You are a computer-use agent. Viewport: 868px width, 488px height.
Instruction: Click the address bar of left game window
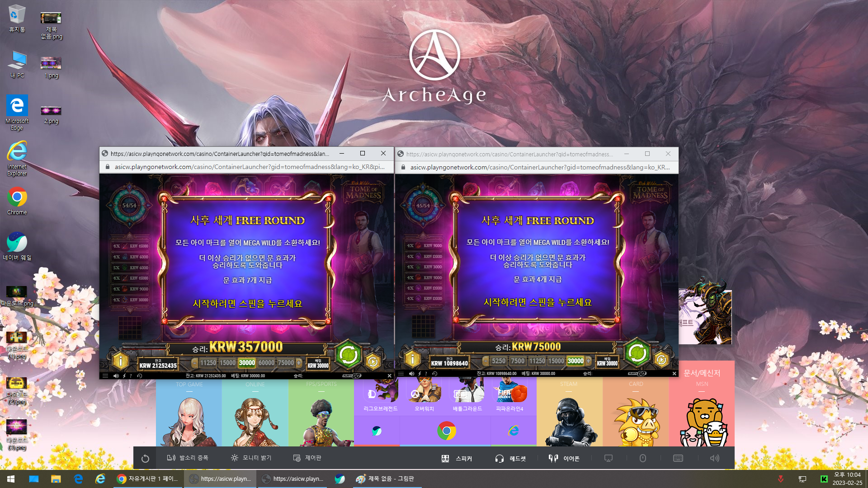250,167
